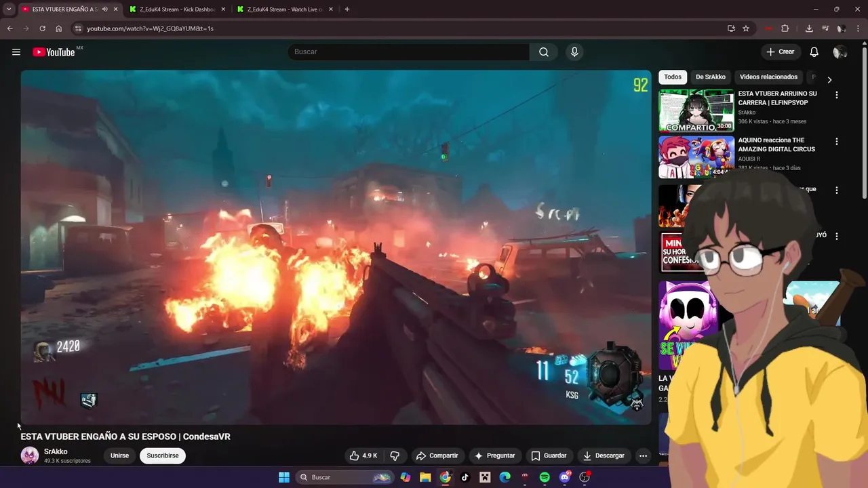The width and height of the screenshot is (868, 488).
Task: Click the Guardar button
Action: pos(549,455)
